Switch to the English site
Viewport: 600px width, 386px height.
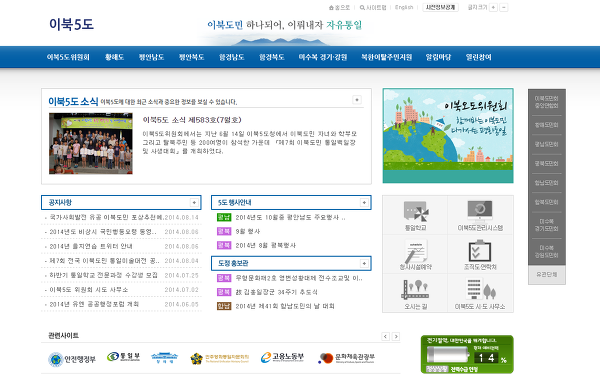pos(404,7)
